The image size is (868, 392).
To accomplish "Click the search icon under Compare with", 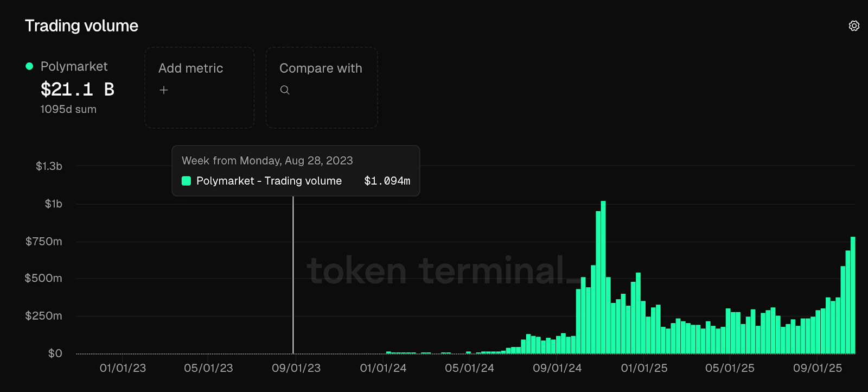I will coord(285,90).
